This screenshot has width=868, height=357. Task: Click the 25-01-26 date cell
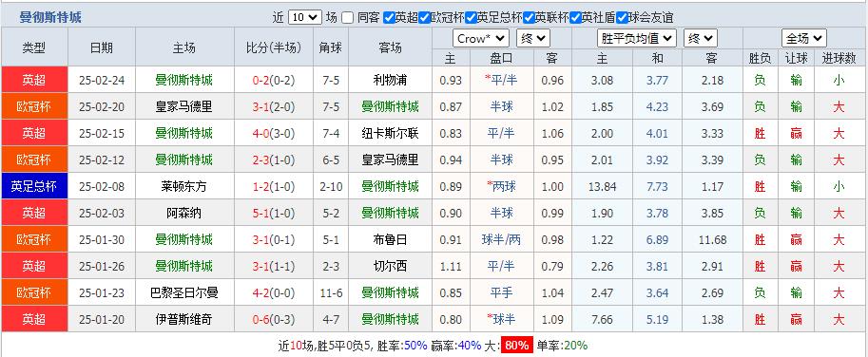[x=102, y=266]
